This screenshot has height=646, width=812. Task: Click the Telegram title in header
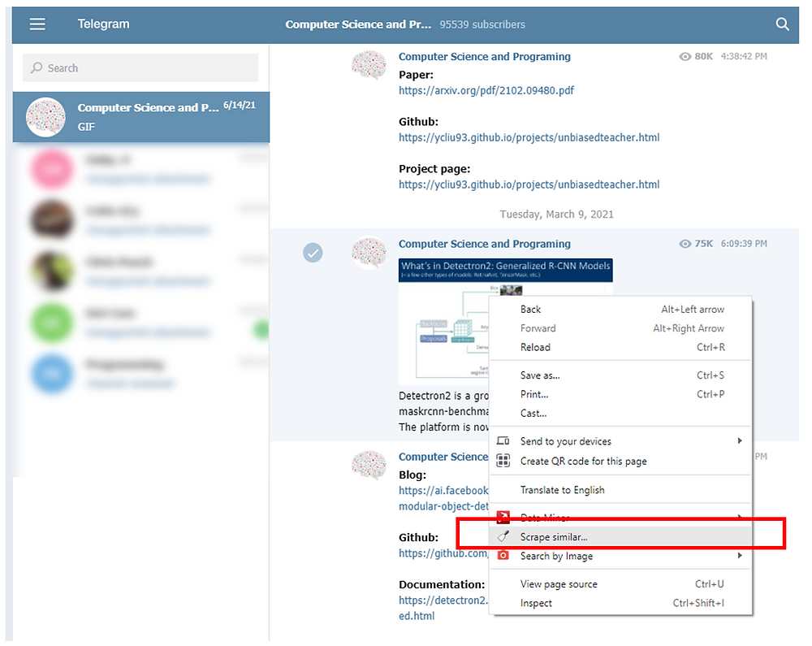(104, 24)
